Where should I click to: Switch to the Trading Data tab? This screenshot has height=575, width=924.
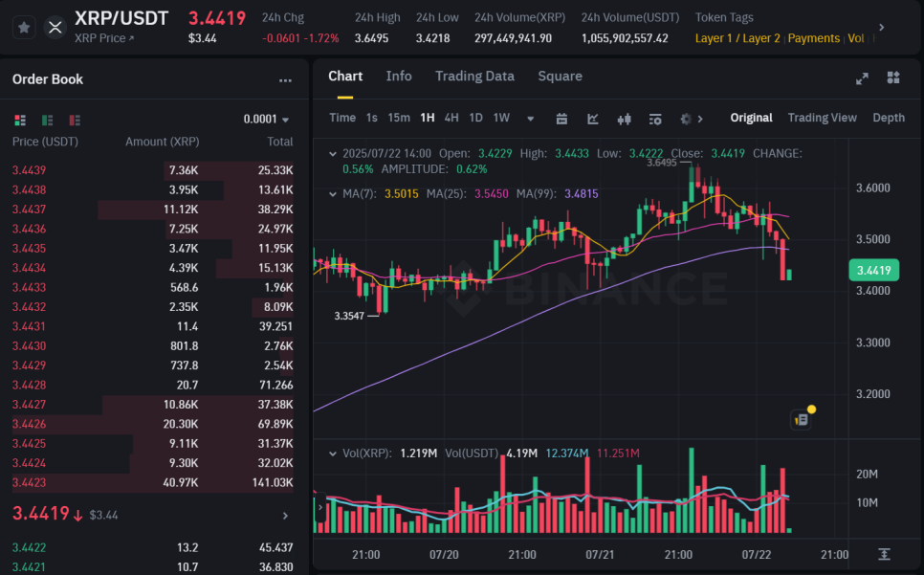pyautogui.click(x=474, y=77)
